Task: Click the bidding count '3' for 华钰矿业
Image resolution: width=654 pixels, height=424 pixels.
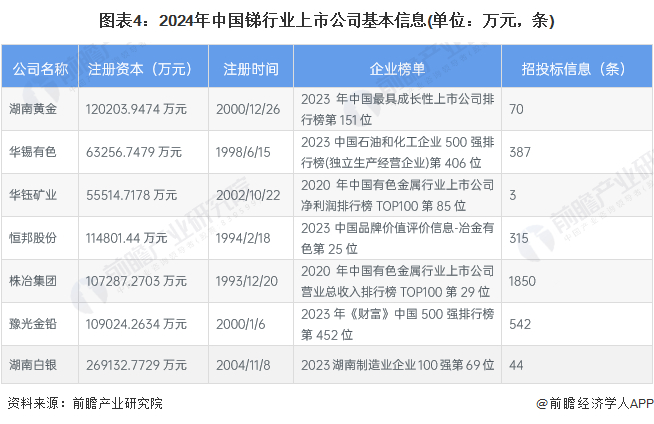Action: [x=513, y=195]
